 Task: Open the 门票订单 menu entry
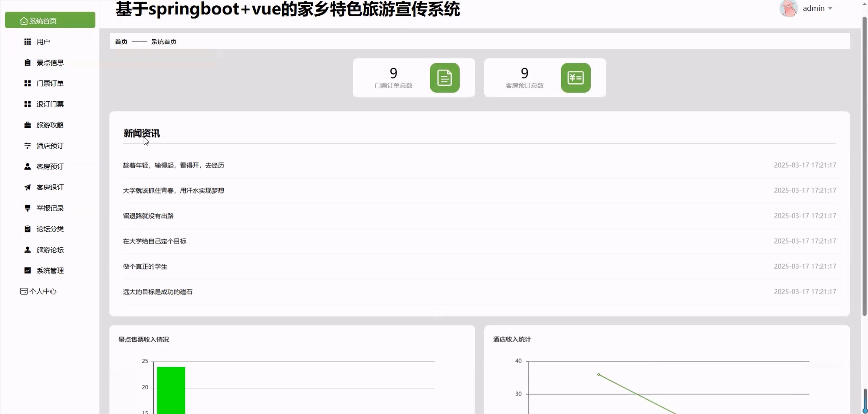coord(50,84)
